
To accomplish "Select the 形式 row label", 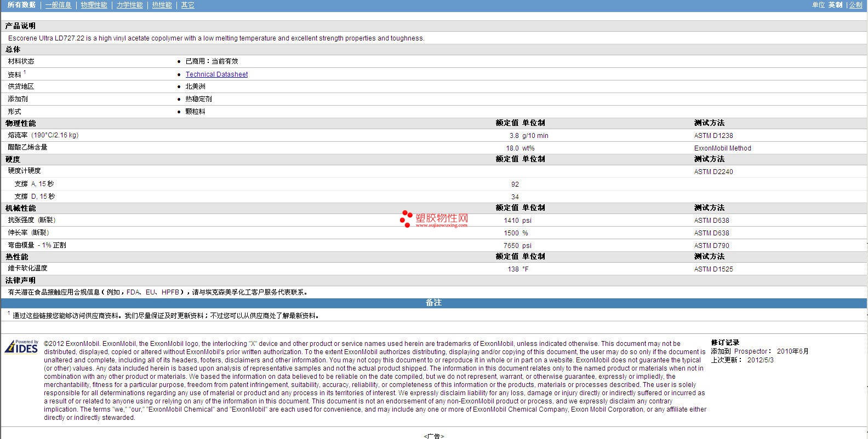I will pyautogui.click(x=14, y=112).
